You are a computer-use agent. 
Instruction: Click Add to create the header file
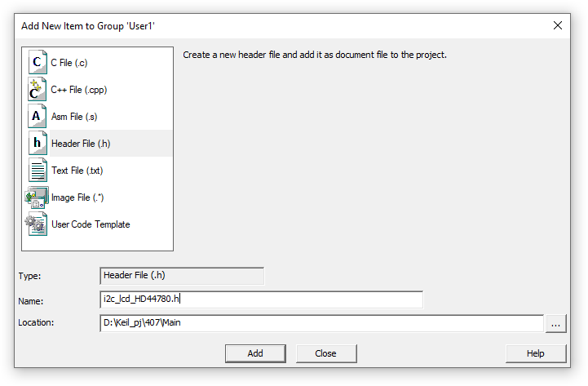click(255, 353)
